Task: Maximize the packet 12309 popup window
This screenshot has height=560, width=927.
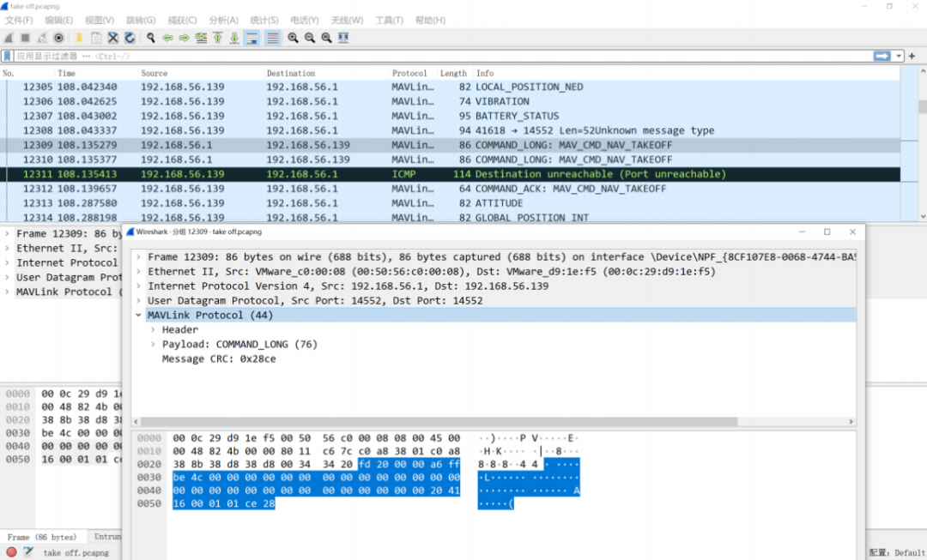Action: pyautogui.click(x=827, y=232)
